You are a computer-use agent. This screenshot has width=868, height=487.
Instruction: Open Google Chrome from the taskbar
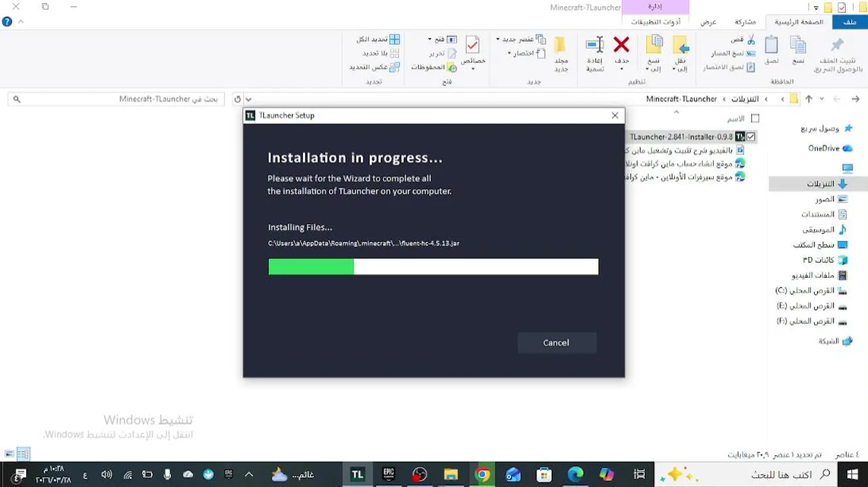pos(482,475)
